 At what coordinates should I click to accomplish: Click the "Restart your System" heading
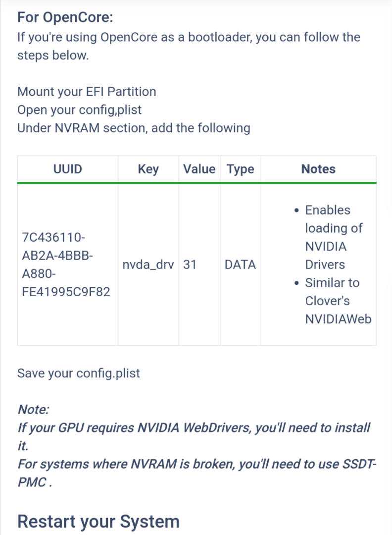(98, 521)
